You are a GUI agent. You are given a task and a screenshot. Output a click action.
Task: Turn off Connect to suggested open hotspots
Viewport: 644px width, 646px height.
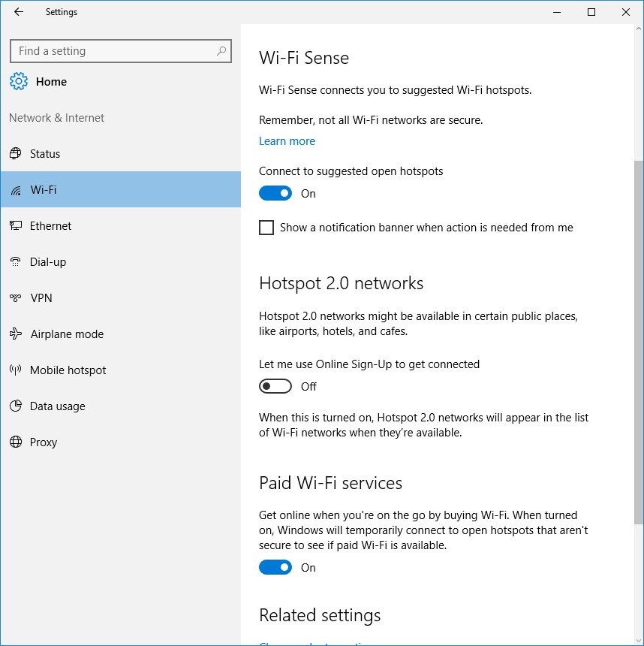point(275,193)
